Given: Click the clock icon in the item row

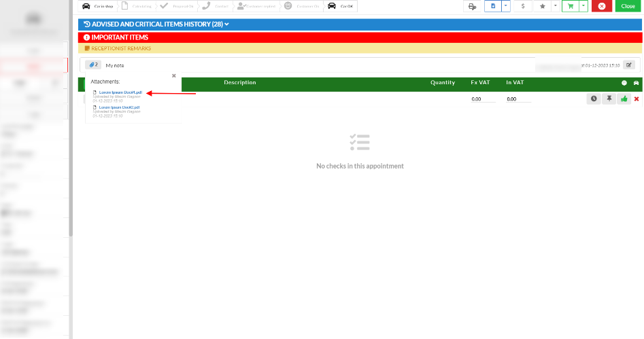Looking at the screenshot, I should click(594, 99).
